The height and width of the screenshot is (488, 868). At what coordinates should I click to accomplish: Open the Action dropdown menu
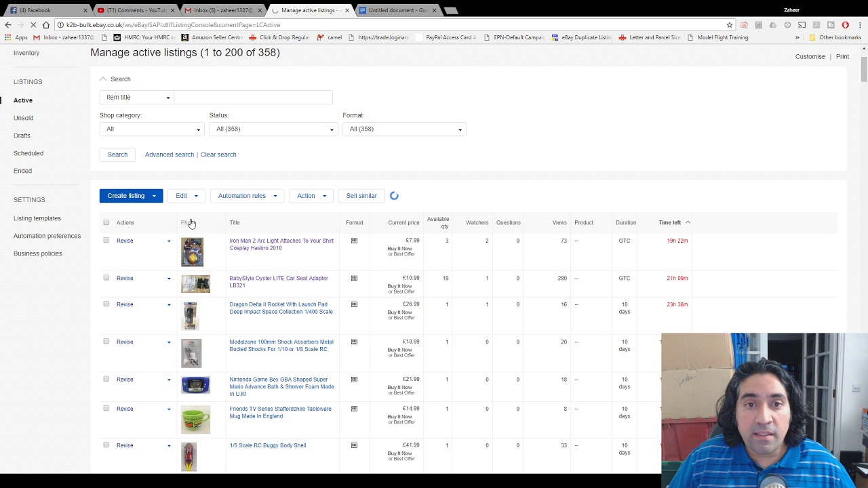[311, 196]
